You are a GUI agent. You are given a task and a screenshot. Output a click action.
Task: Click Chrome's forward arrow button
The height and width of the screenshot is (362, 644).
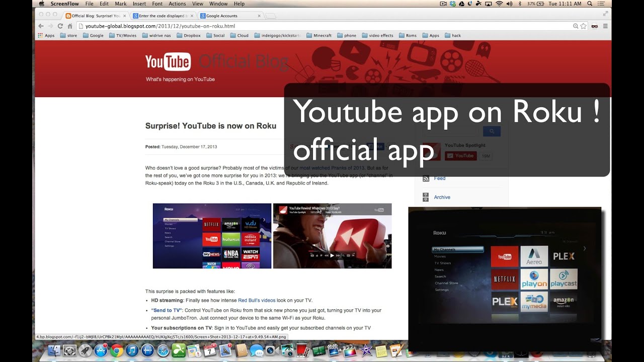51,26
